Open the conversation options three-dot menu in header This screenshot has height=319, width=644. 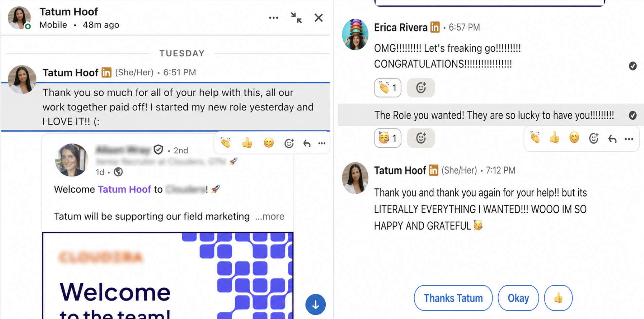click(x=274, y=18)
